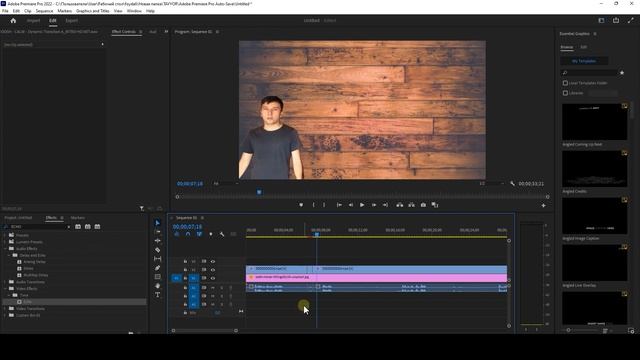Go to Out point in monitor
This screenshot has height=360, width=640.
click(385, 205)
